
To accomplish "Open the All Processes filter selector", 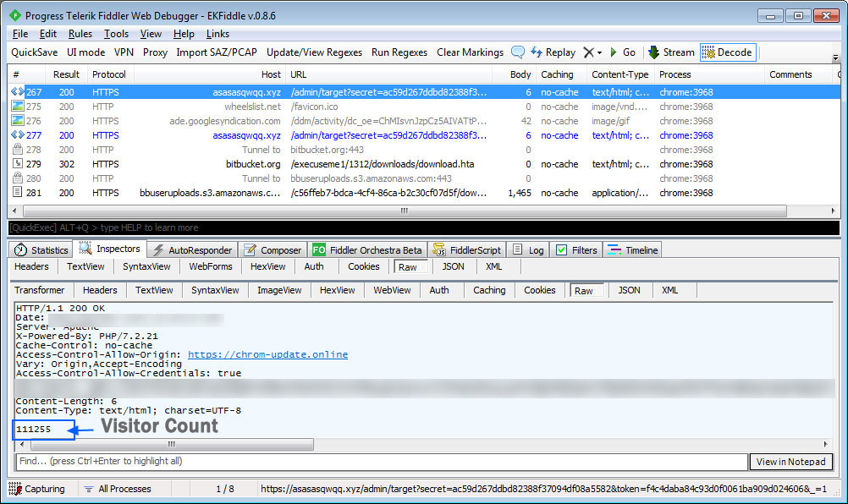I will coord(117,489).
